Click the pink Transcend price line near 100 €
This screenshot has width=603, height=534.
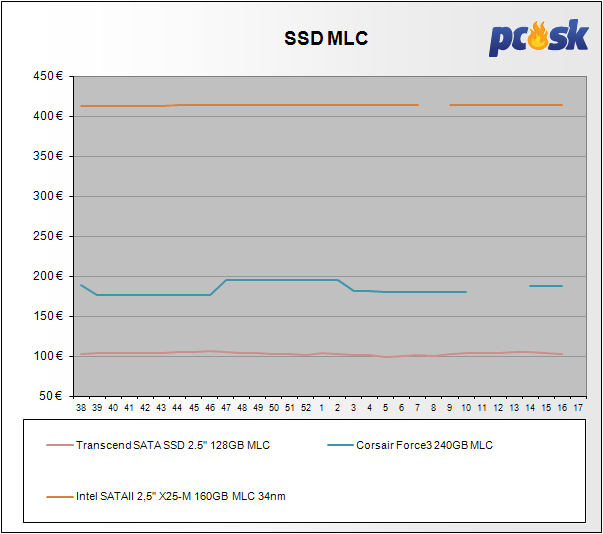[321, 354]
